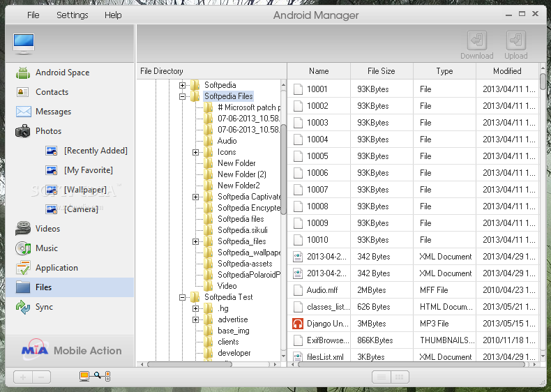Open the Settings menu
This screenshot has height=392, width=551.
coord(73,15)
